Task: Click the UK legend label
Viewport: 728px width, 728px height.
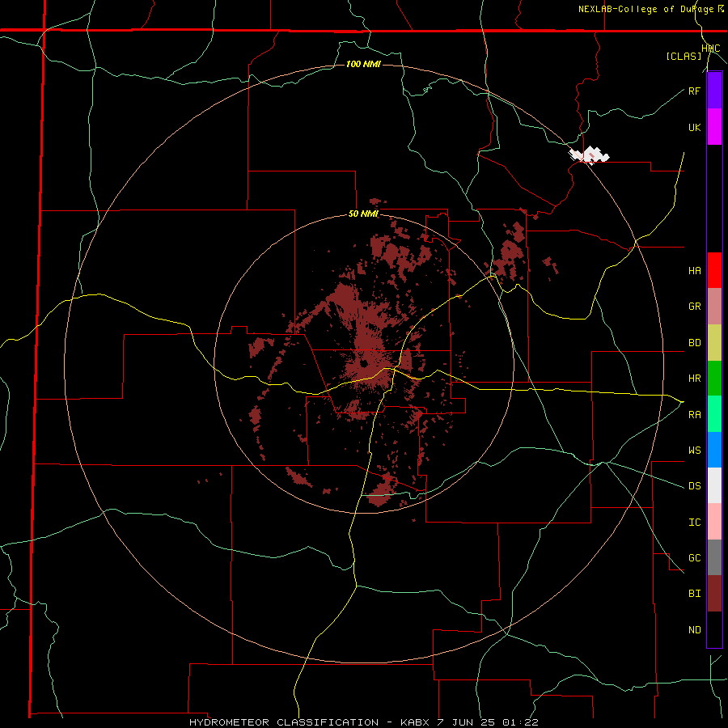Action: click(694, 127)
